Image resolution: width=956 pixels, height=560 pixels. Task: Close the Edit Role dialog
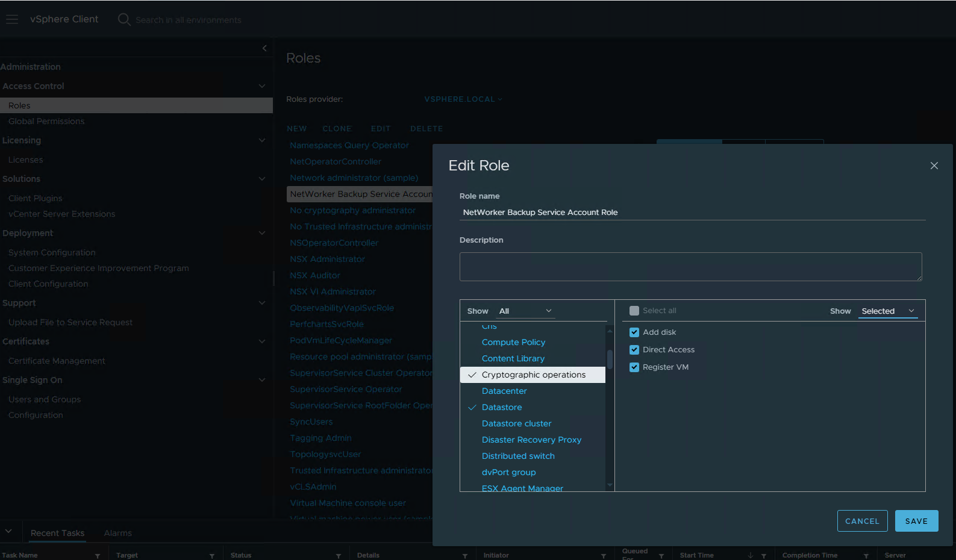click(x=934, y=166)
